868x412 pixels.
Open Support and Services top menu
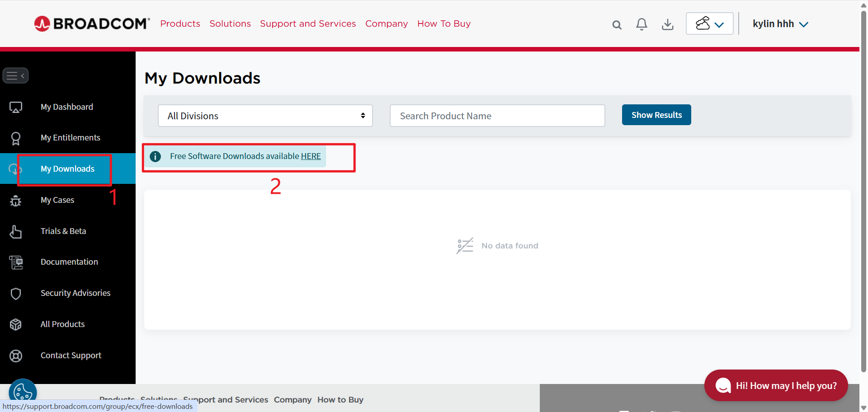[x=308, y=23]
